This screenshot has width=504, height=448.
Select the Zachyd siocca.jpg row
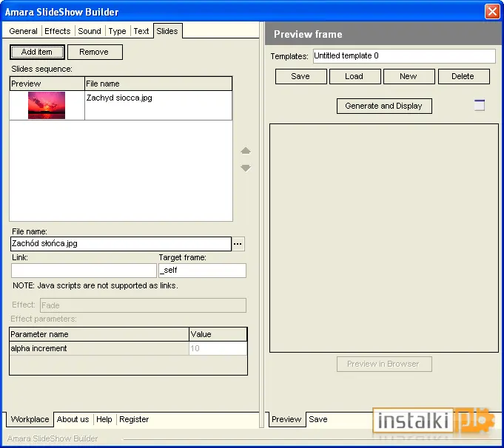[121, 105]
